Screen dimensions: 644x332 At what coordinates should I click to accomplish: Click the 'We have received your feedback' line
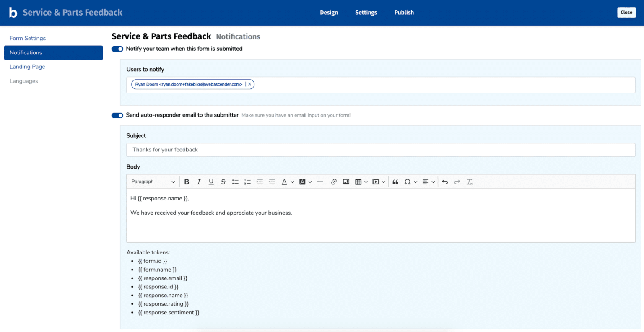211,213
